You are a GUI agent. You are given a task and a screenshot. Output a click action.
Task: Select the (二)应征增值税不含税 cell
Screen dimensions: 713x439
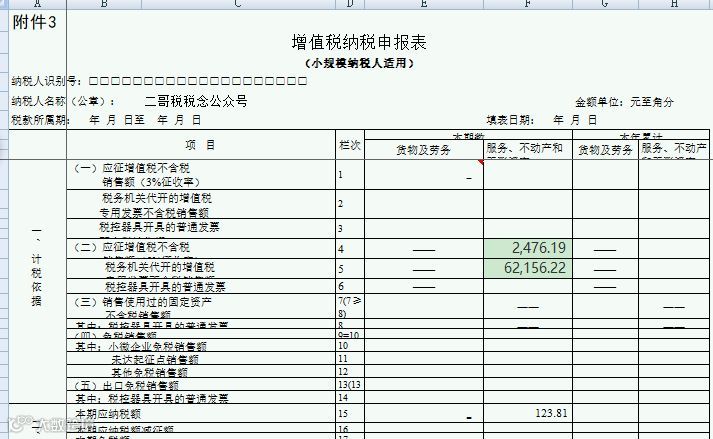tap(201, 249)
